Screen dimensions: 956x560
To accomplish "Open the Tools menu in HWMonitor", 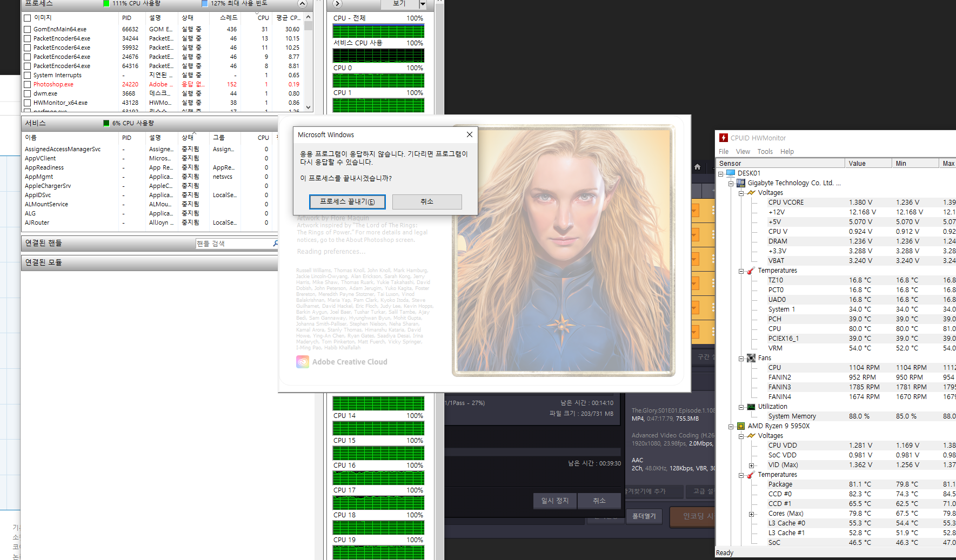I will [x=765, y=152].
